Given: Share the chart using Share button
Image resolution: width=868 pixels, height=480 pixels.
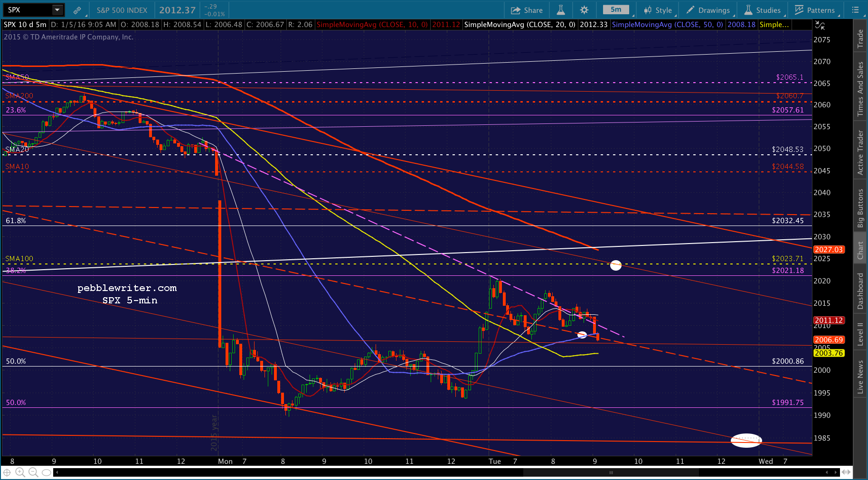Looking at the screenshot, I should pyautogui.click(x=527, y=10).
